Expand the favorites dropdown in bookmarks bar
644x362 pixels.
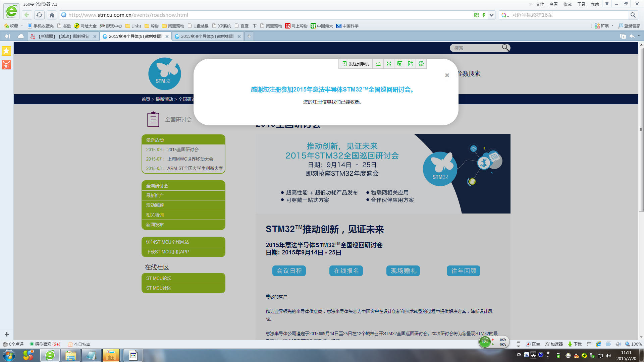click(x=22, y=26)
